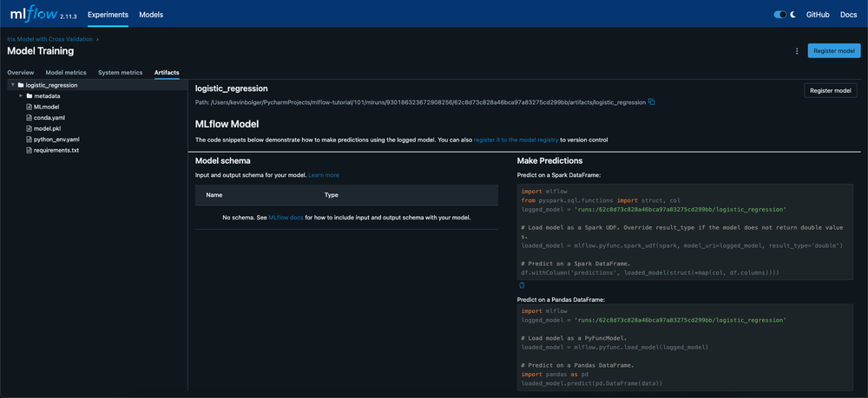Collapse the logistic_regression folder arrow
Image resolution: width=868 pixels, height=398 pixels.
(13, 85)
